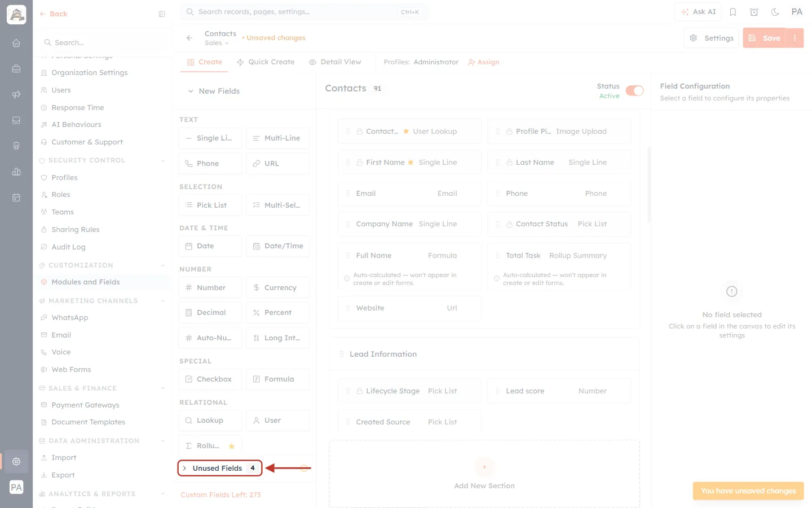Image resolution: width=812 pixels, height=508 pixels.
Task: Expand the Unused Fields section
Action: tap(220, 468)
